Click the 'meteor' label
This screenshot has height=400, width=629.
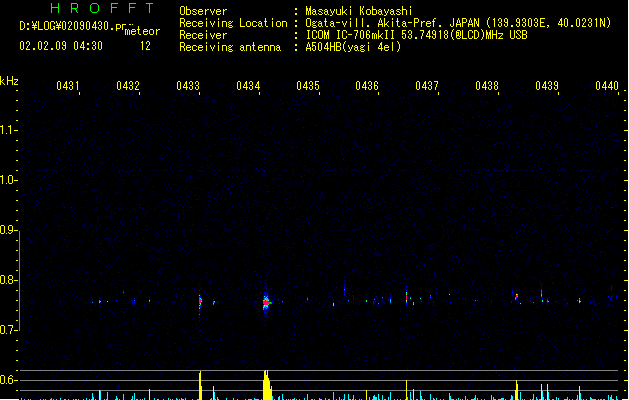coord(142,31)
